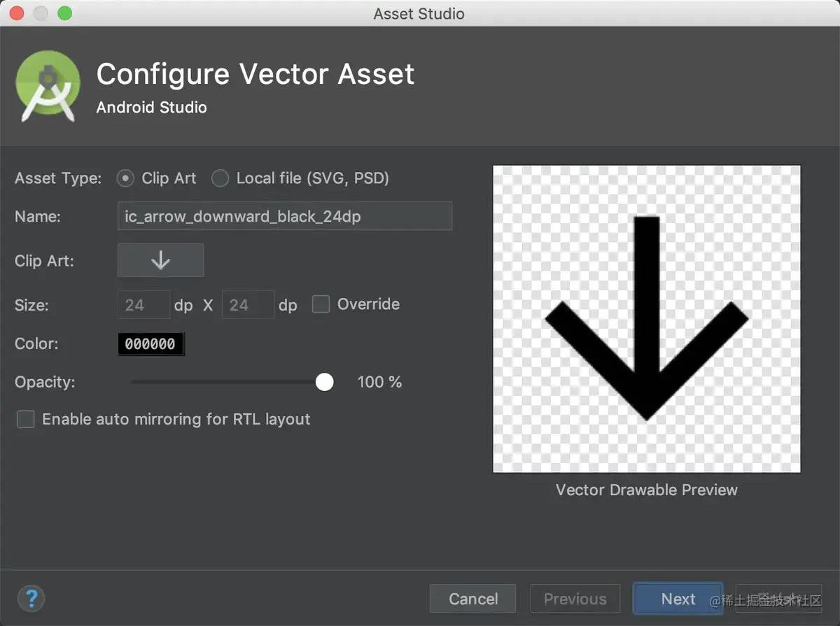
Task: Open the color picker via 000000 swatch
Action: 150,343
